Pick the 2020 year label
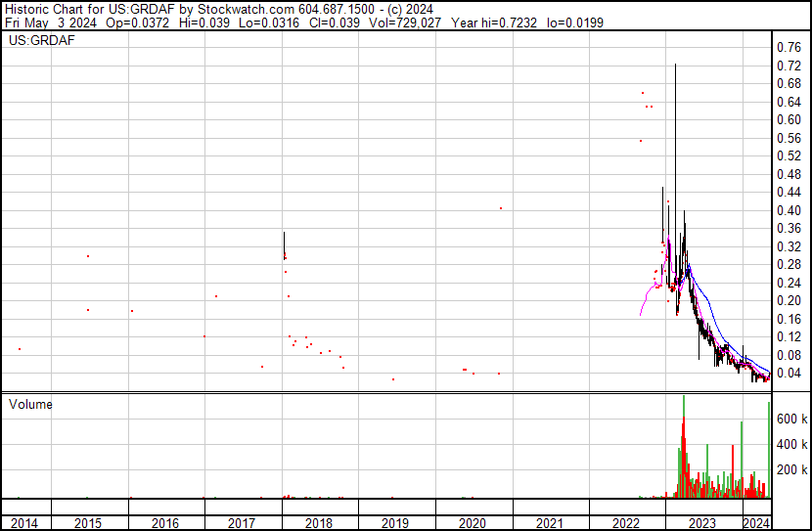 point(473,523)
